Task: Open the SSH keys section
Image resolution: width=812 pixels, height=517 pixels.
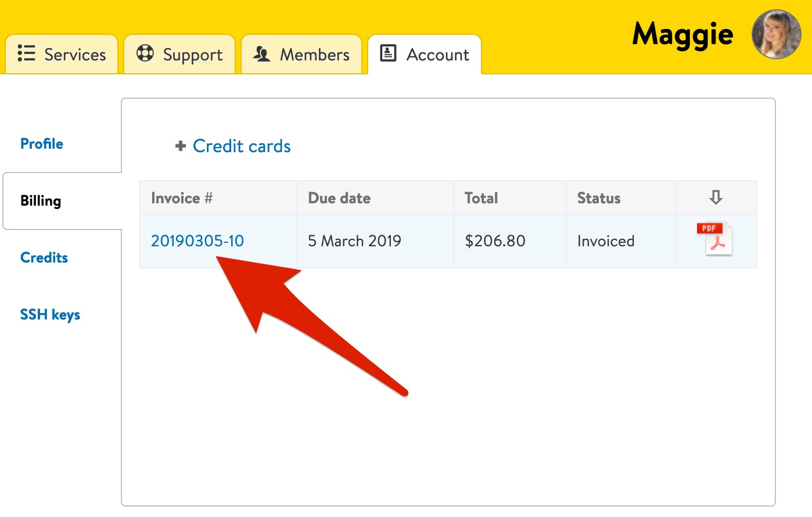Action: (50, 314)
